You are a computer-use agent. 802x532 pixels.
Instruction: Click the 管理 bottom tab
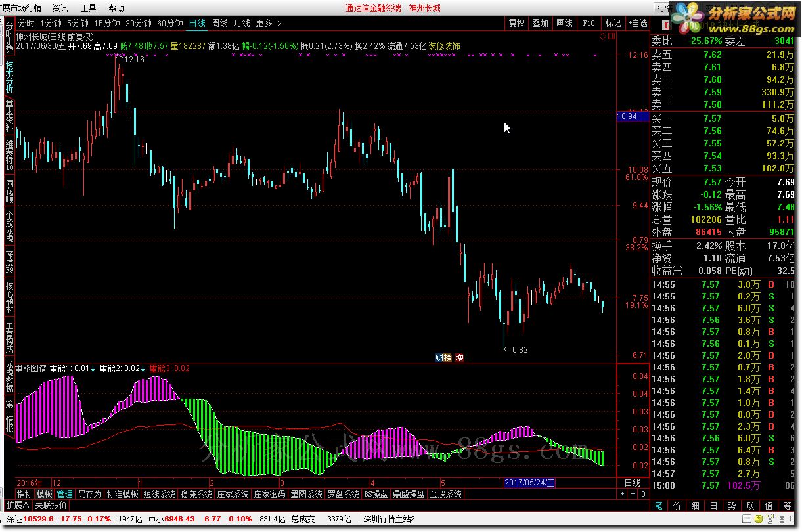coord(64,494)
